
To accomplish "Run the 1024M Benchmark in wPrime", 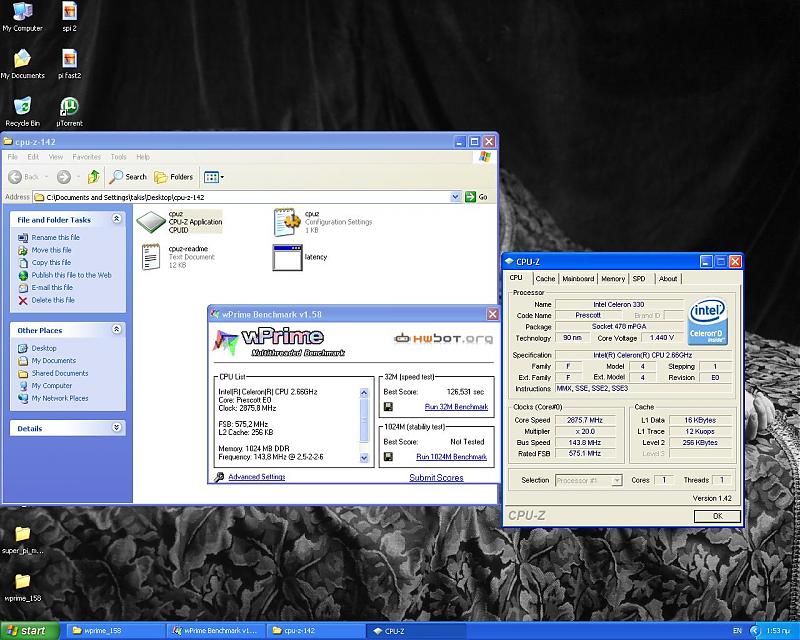I will click(452, 457).
